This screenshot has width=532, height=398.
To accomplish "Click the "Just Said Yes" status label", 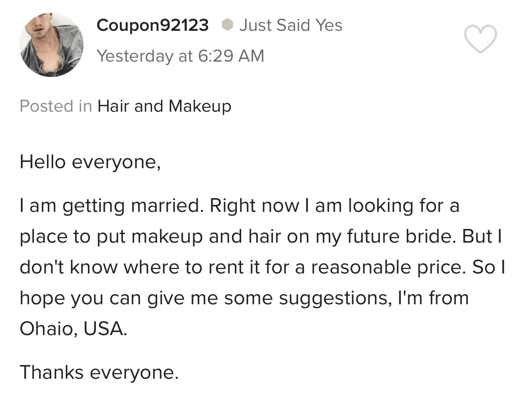I will (291, 26).
